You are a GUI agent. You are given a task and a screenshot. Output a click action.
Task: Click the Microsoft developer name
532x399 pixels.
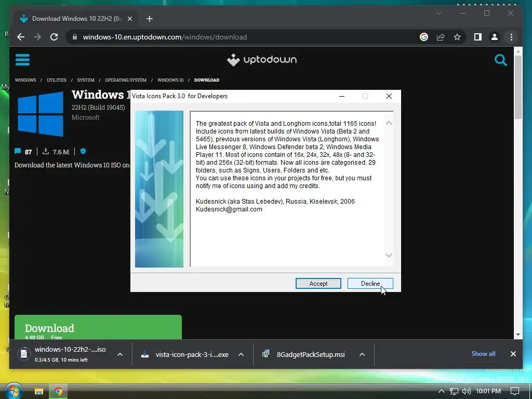[86, 117]
